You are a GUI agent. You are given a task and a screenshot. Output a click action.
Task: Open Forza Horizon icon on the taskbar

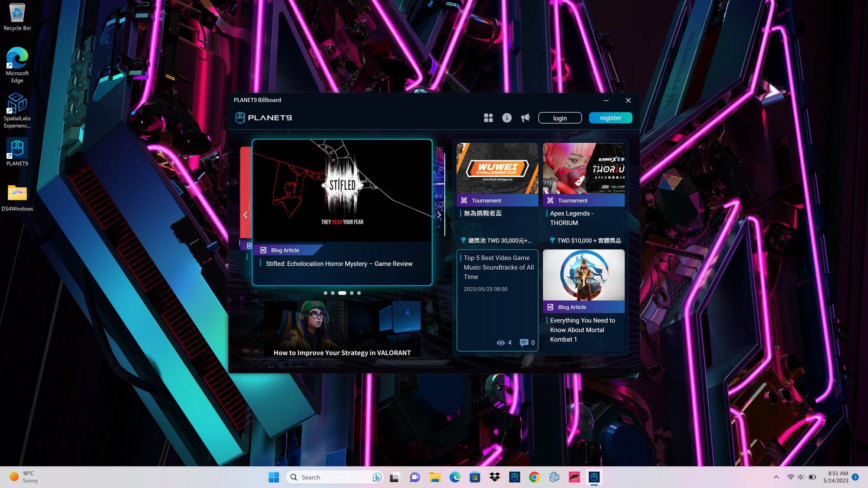point(574,477)
